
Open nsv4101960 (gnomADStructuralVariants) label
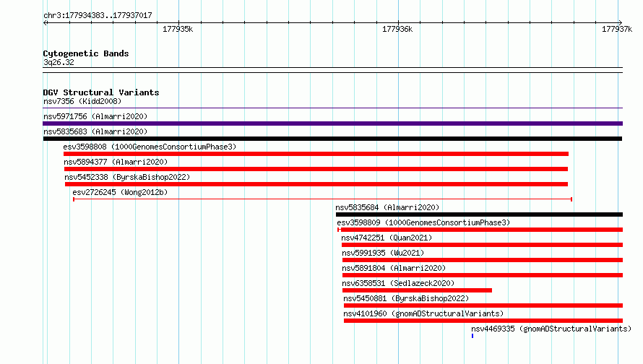click(x=423, y=313)
